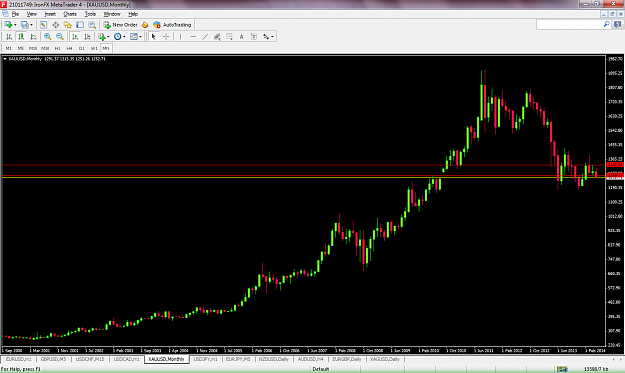Select the cursor arrow tool
The height and width of the screenshot is (373, 625).
153,37
